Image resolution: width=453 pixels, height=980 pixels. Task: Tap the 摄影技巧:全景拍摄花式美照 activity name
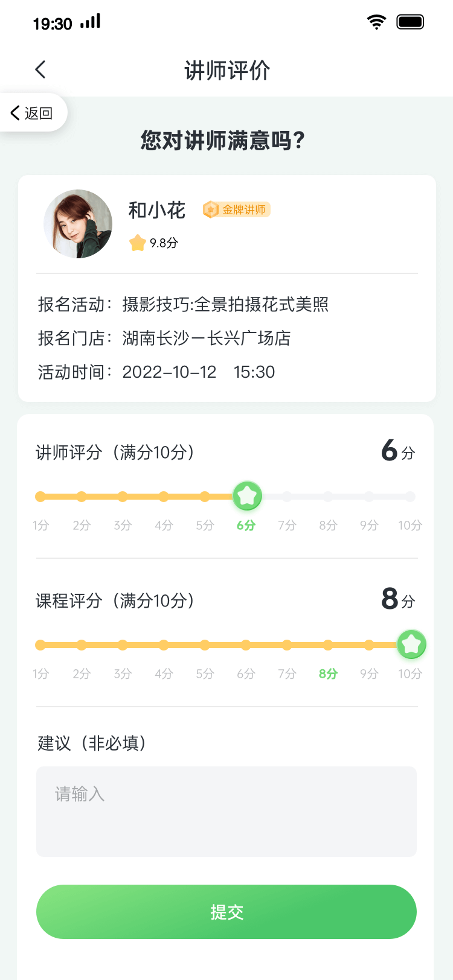coord(225,304)
